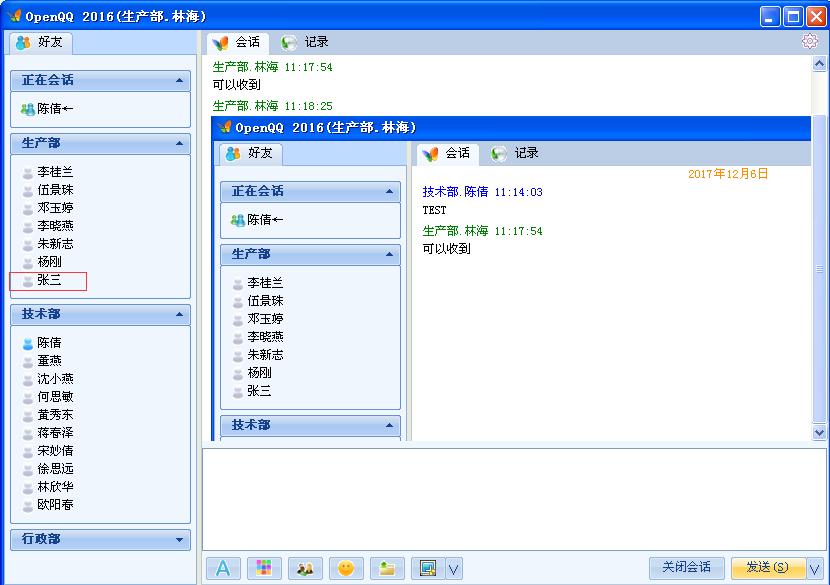
Task: Select contact 宋妙倩 in 技术部
Action: coord(48,451)
